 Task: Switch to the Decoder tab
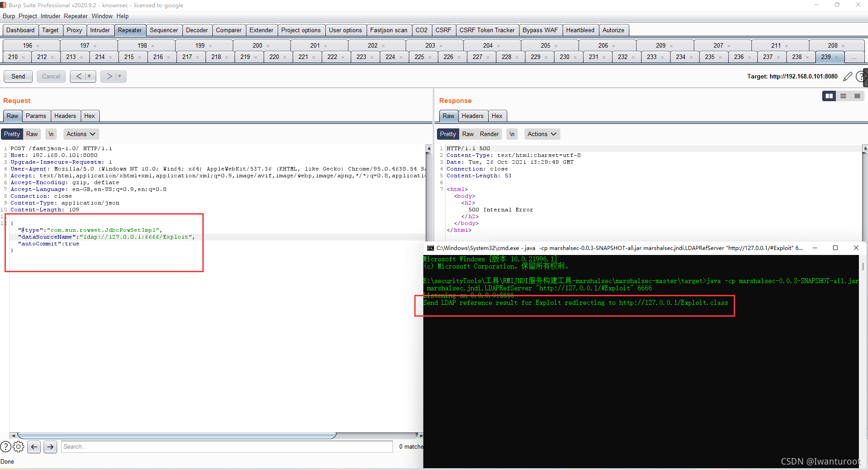coord(197,30)
